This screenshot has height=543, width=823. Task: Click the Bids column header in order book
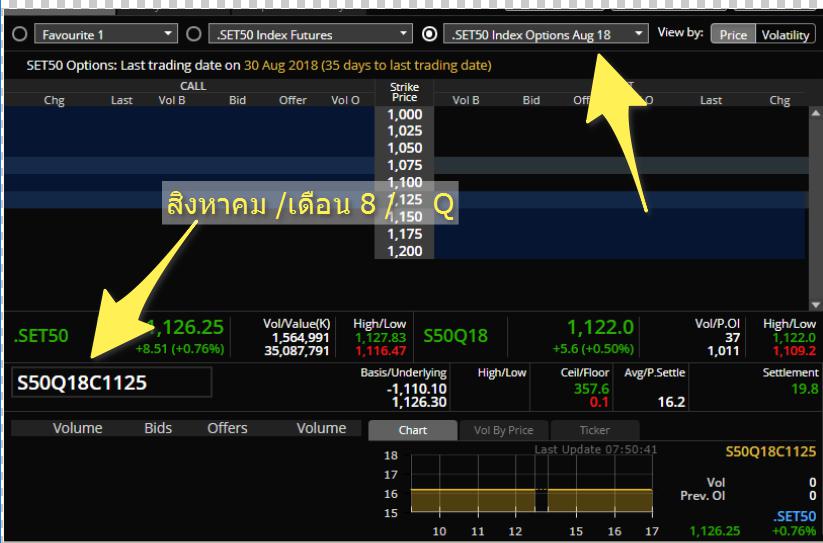click(158, 428)
